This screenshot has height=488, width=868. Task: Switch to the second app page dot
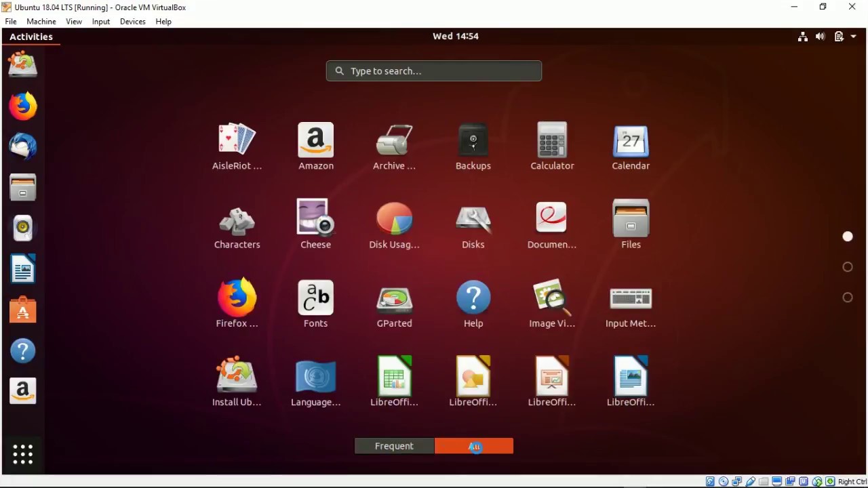[x=848, y=267]
